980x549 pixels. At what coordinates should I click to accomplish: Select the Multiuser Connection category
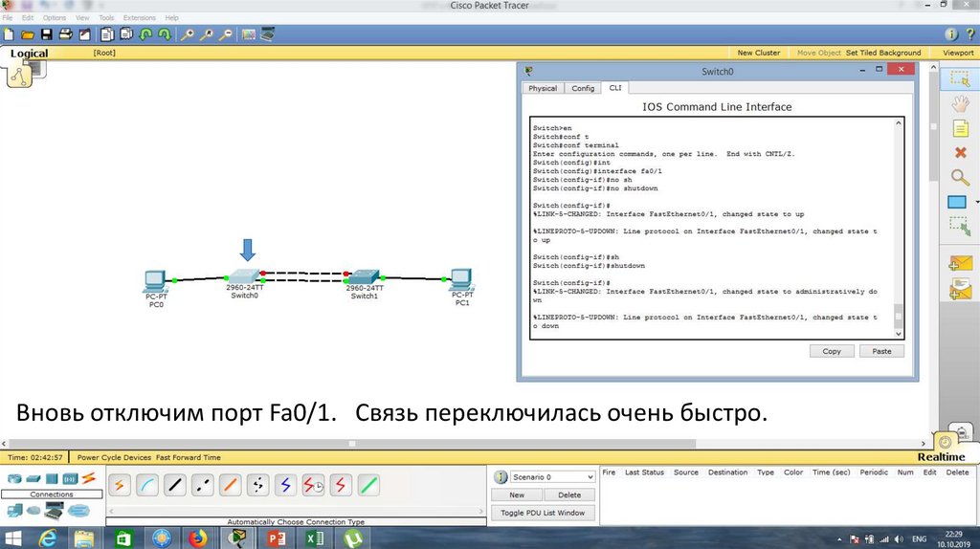click(78, 511)
